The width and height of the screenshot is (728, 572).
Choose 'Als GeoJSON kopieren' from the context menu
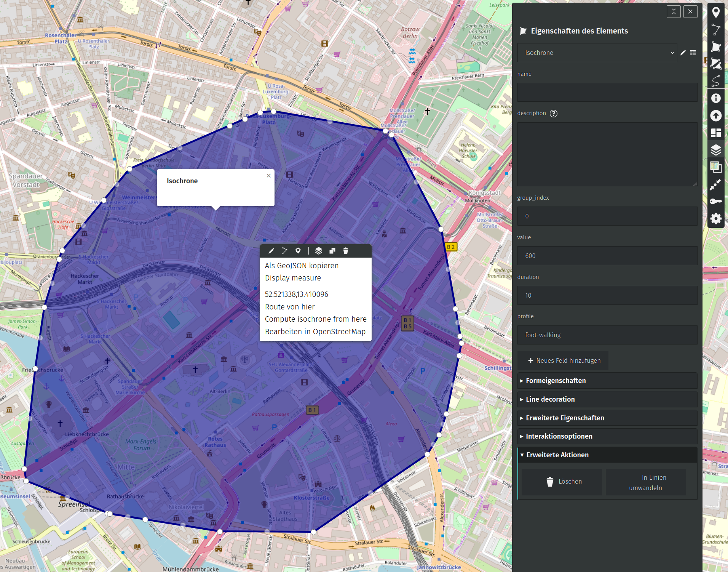point(302,266)
